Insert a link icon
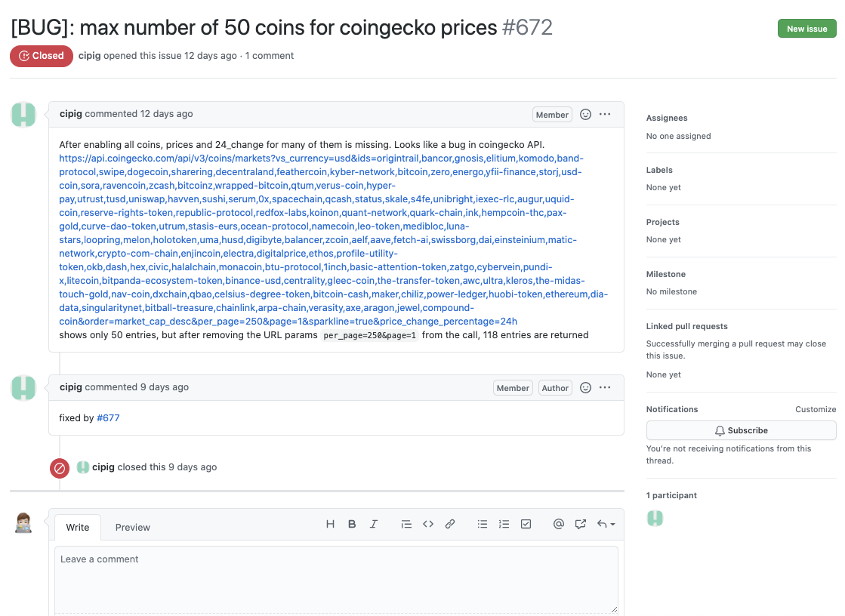Image resolution: width=845 pixels, height=616 pixels. tap(450, 524)
